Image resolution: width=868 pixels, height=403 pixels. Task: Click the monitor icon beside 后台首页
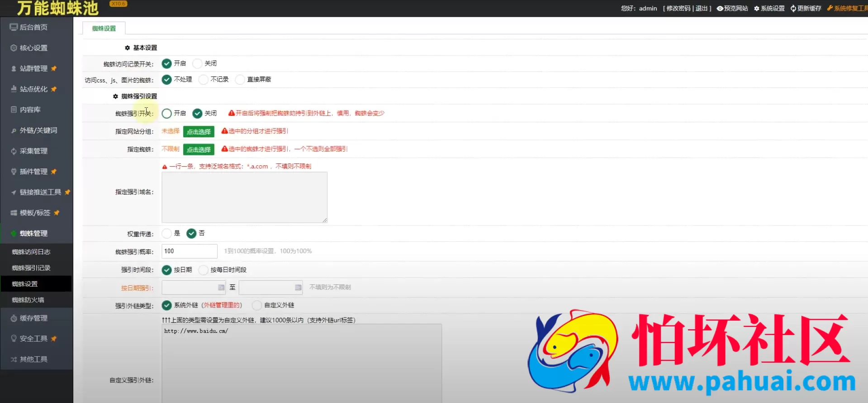14,27
